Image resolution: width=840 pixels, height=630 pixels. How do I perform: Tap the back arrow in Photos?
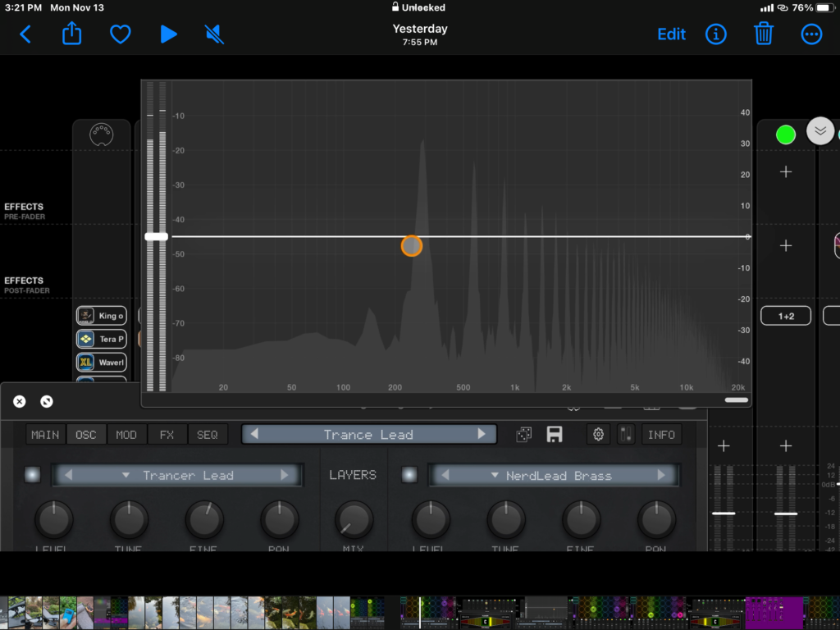click(25, 34)
